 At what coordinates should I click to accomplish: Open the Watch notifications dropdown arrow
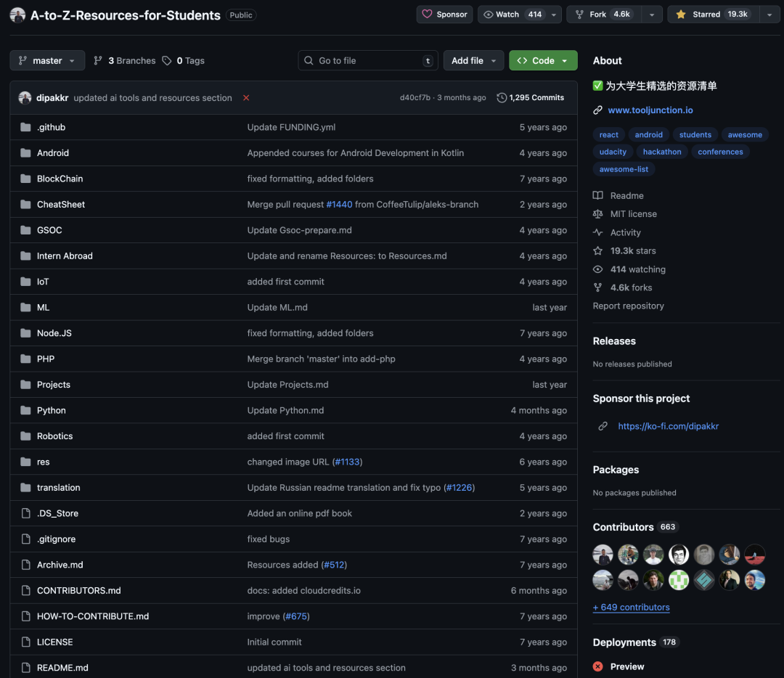pos(554,15)
